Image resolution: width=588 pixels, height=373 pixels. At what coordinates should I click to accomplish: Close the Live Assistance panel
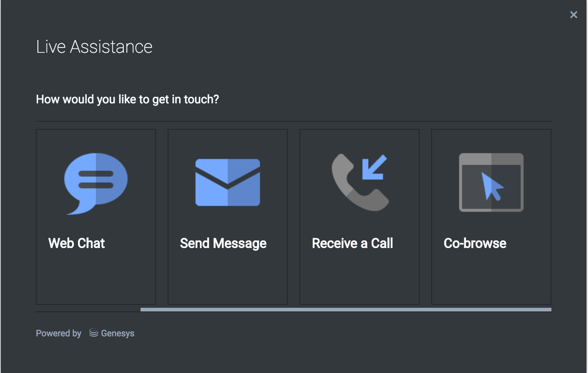click(x=573, y=15)
